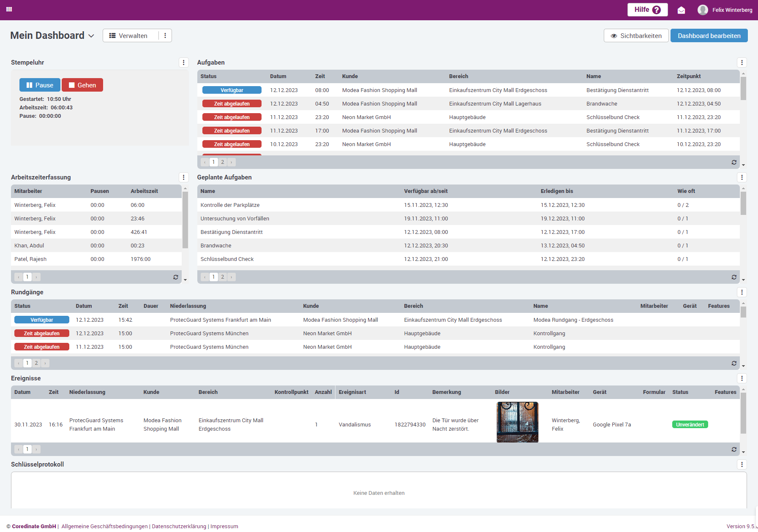Image resolution: width=758 pixels, height=532 pixels.
Task: Pause the Stempeluhr timer
Action: tap(39, 85)
